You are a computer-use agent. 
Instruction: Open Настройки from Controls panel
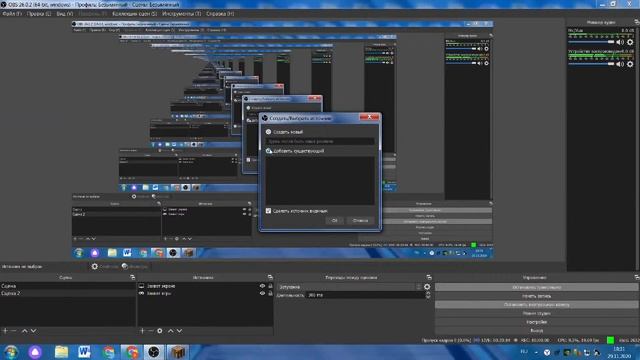[536, 322]
